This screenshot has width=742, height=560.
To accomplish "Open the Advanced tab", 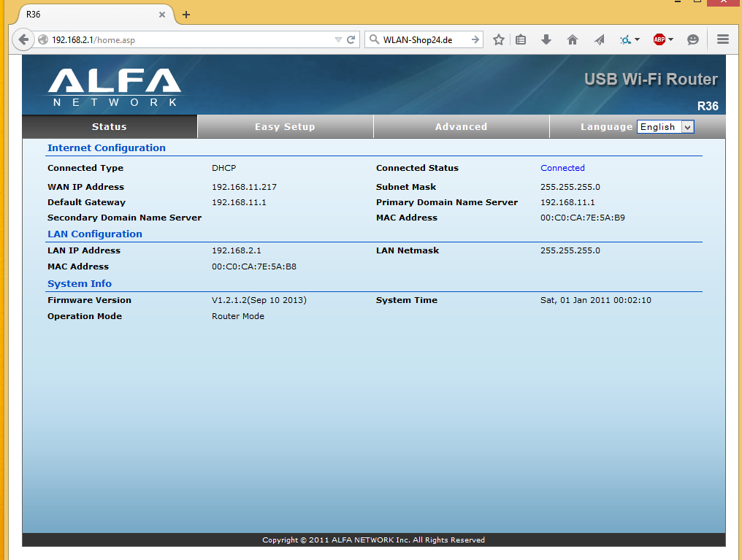I will coord(461,127).
